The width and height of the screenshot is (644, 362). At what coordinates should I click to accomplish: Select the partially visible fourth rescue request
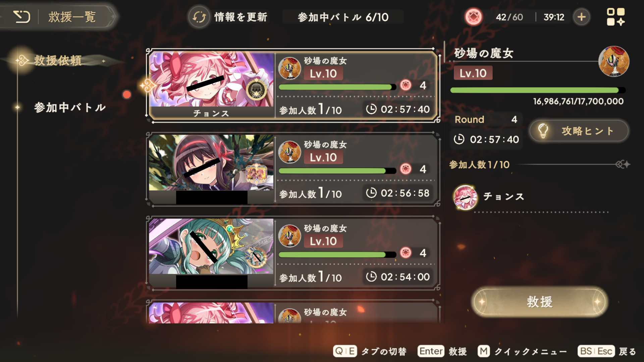(x=293, y=312)
